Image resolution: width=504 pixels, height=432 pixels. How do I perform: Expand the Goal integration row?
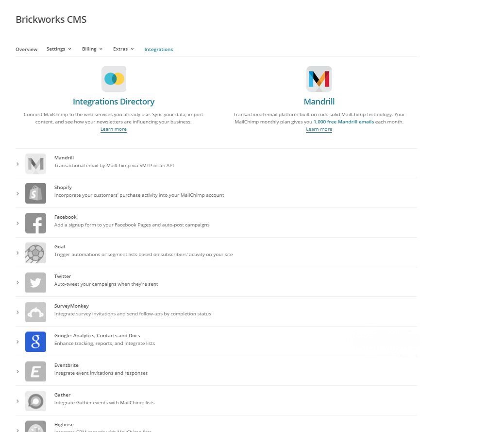point(17,253)
